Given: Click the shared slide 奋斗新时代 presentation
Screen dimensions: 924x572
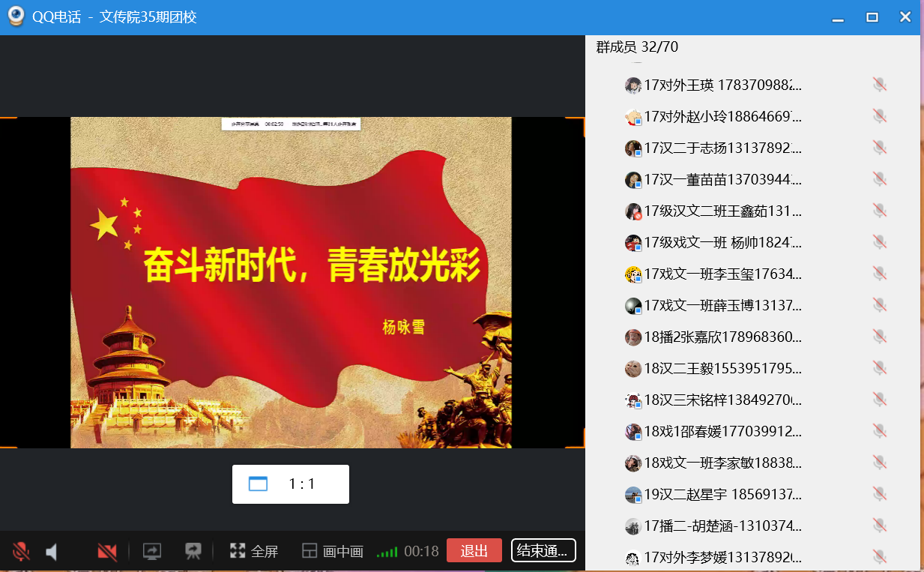Looking at the screenshot, I should click(x=291, y=282).
